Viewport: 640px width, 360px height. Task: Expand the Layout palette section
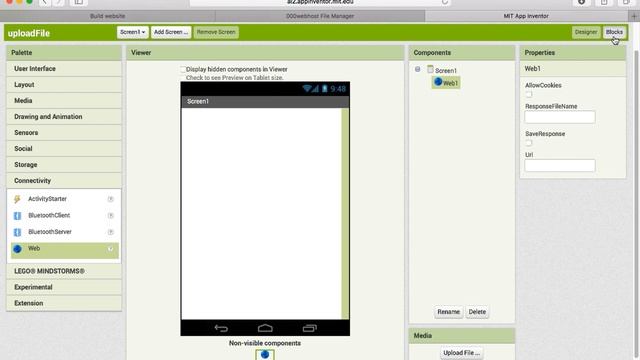click(x=64, y=84)
